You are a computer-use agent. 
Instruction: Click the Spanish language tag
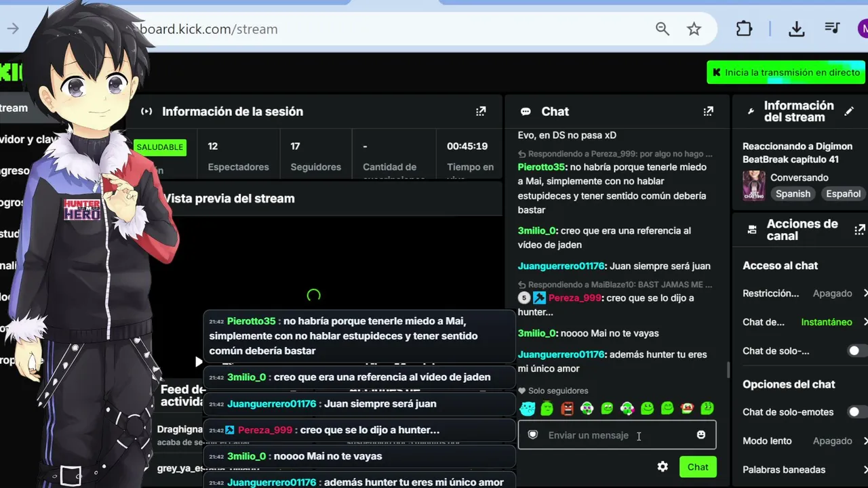coord(793,193)
